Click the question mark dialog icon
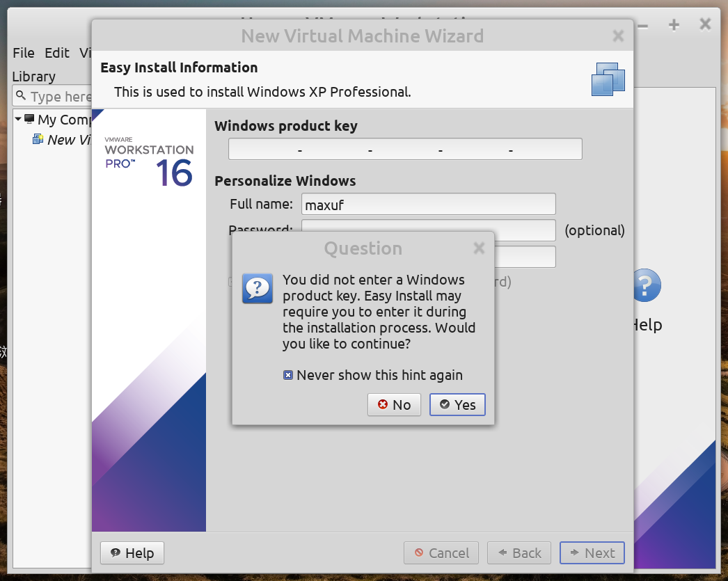Screen dimensions: 728x581 coord(258,288)
